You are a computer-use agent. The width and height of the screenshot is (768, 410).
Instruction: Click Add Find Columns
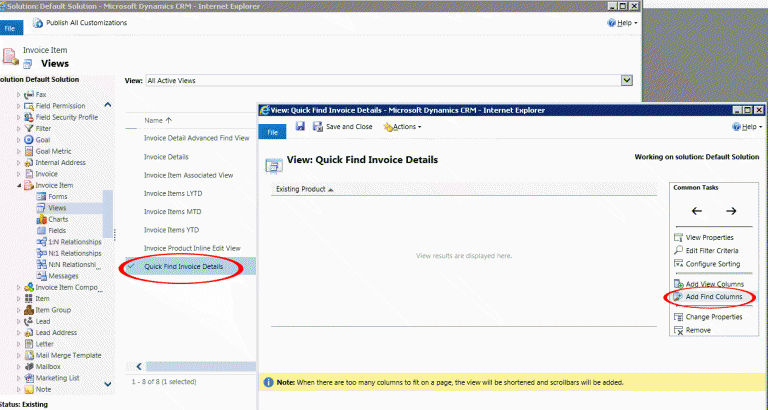[708, 297]
